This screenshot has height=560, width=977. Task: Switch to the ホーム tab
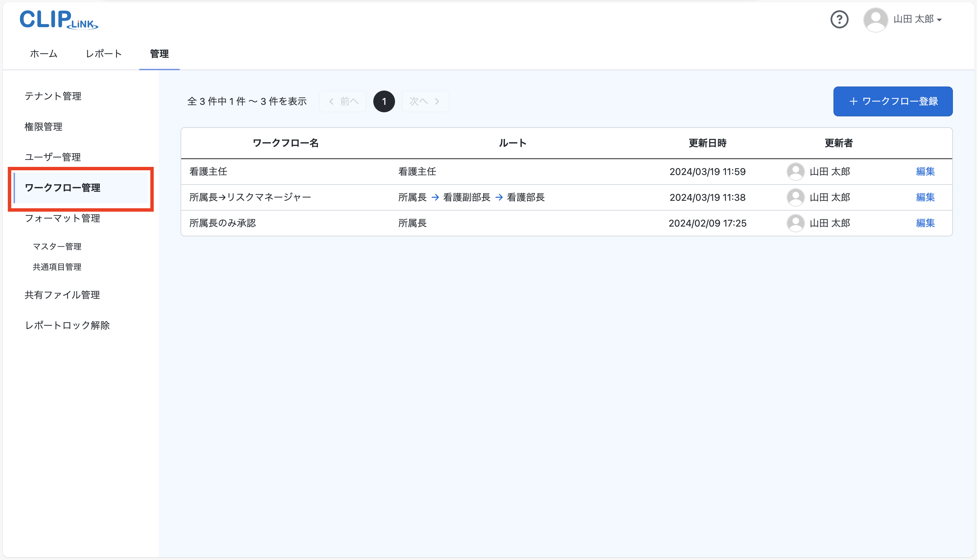(43, 54)
